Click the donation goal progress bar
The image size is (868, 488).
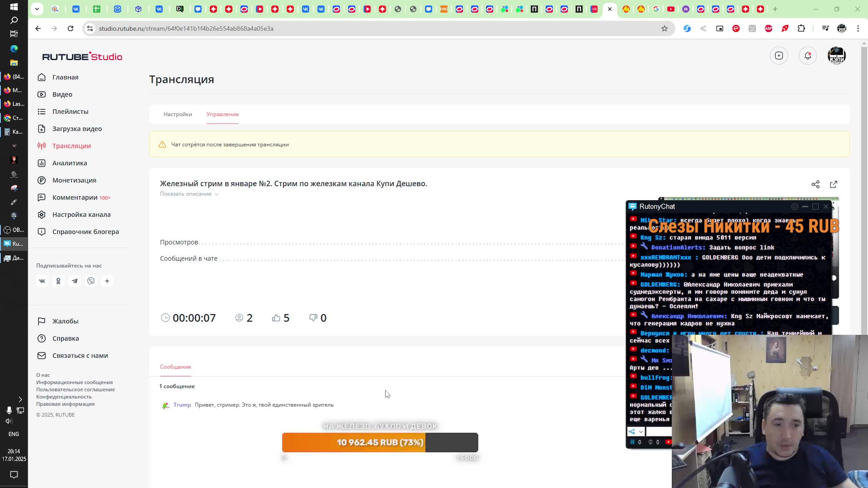380,442
